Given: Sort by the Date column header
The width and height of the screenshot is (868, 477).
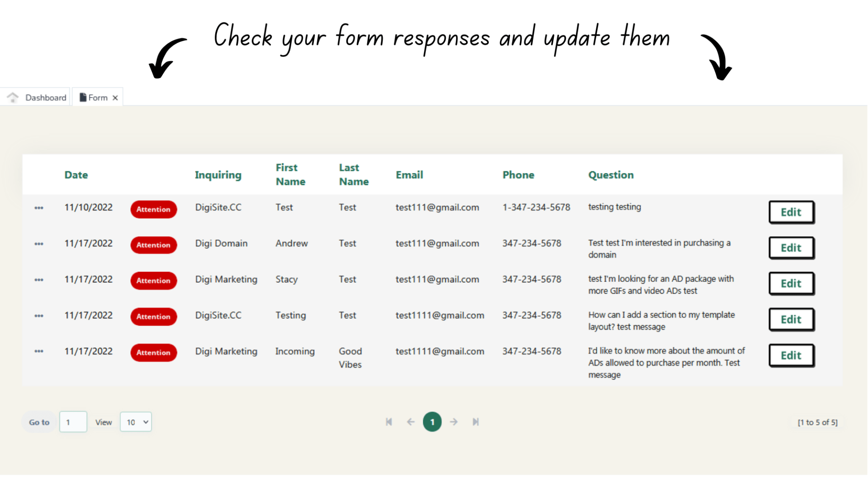Looking at the screenshot, I should [76, 175].
